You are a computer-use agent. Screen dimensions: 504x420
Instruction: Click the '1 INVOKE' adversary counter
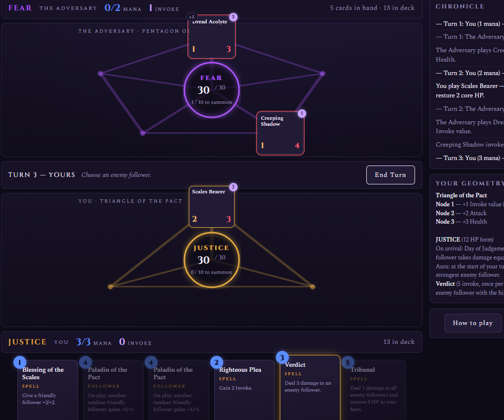(x=164, y=8)
